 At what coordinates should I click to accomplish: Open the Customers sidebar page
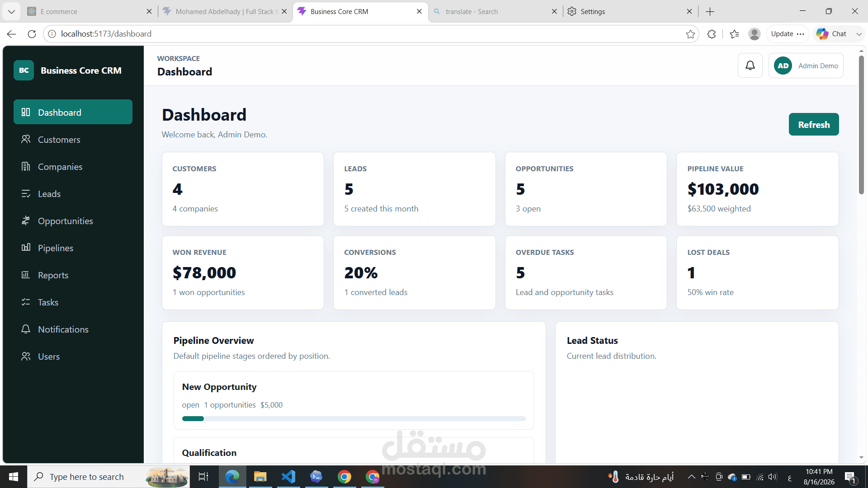pos(73,140)
